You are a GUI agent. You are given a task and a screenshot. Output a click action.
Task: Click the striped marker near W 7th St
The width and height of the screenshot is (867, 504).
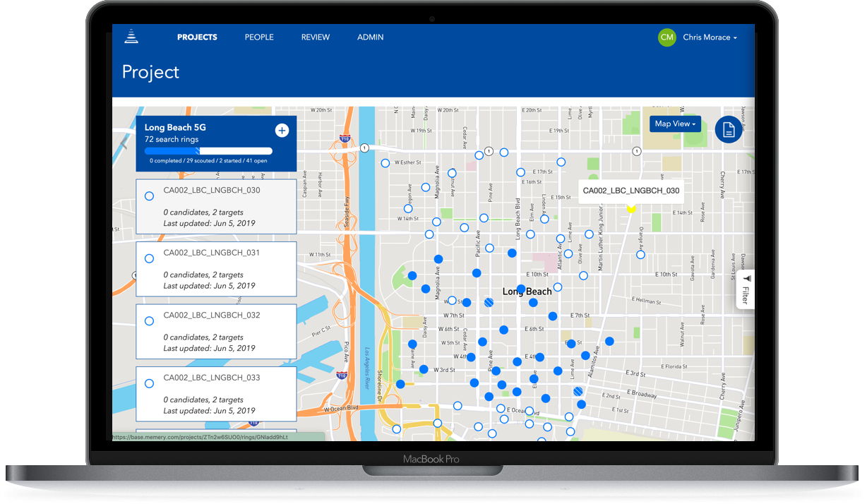[488, 302]
